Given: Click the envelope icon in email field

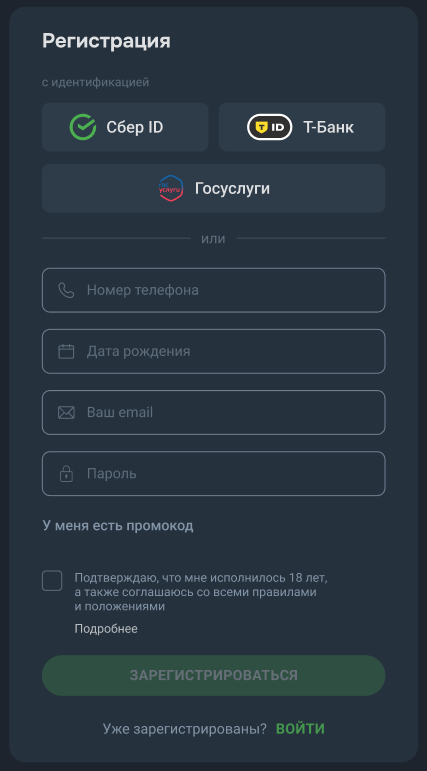Looking at the screenshot, I should [x=66, y=413].
